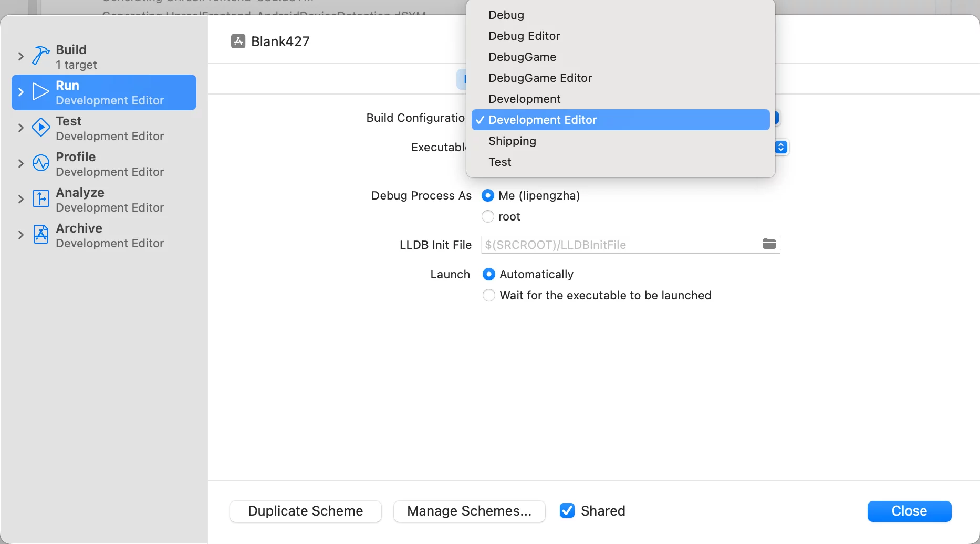This screenshot has width=980, height=544.
Task: Open the Executable popup stepper
Action: pos(781,147)
